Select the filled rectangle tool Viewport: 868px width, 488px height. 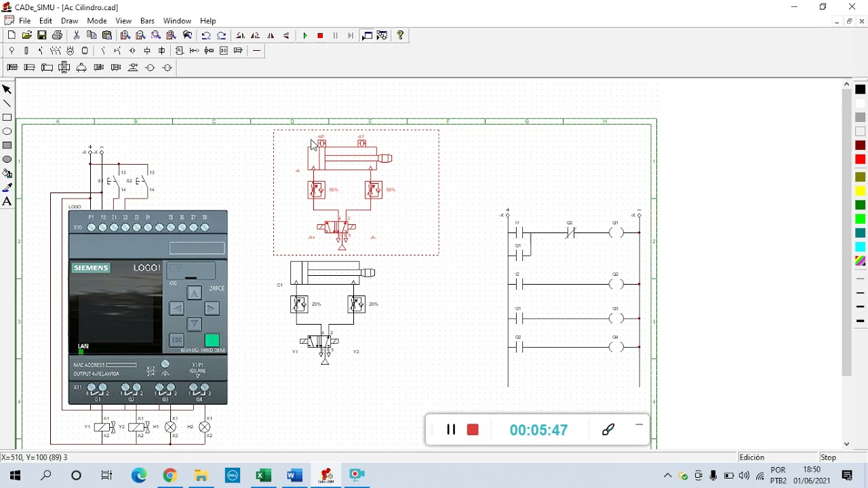coord(7,145)
